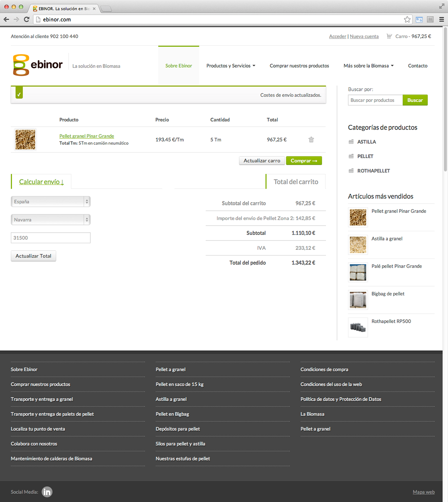Open footer Pellet en Bigbag link
Image resolution: width=448 pixels, height=502 pixels.
pyautogui.click(x=172, y=414)
